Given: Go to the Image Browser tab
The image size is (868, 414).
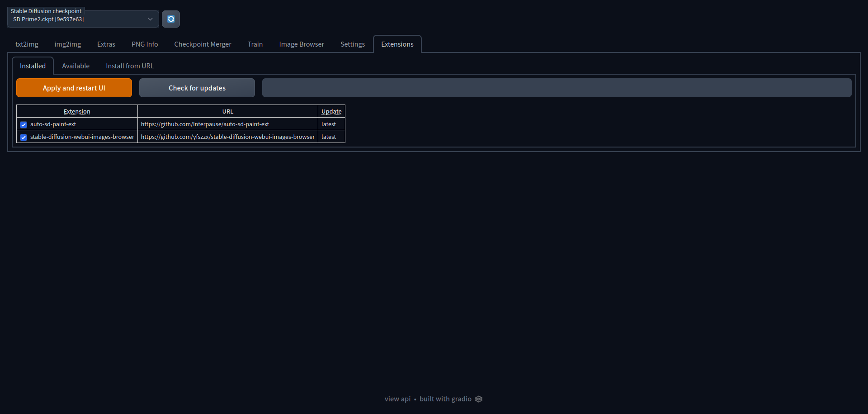Looking at the screenshot, I should coord(302,44).
